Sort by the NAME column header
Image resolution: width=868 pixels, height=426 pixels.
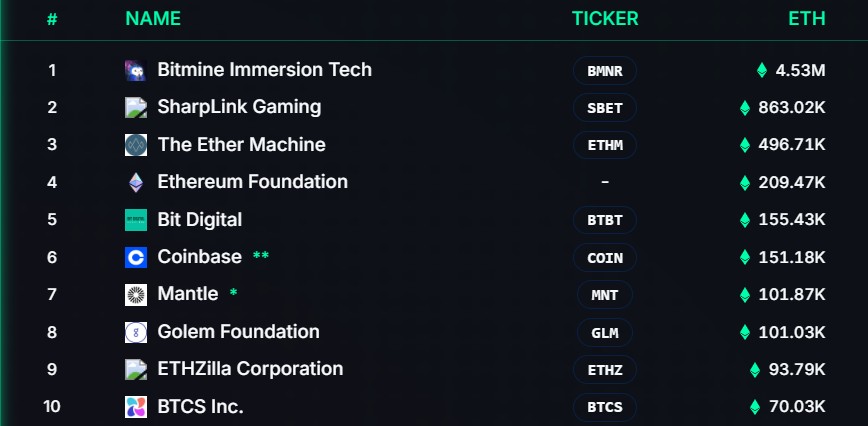pyautogui.click(x=152, y=18)
